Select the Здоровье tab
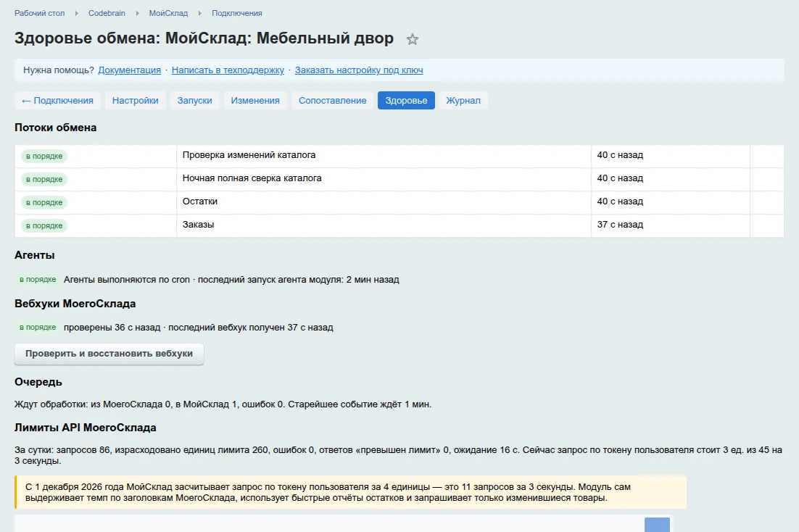Image resolution: width=799 pixels, height=532 pixels. pos(406,101)
